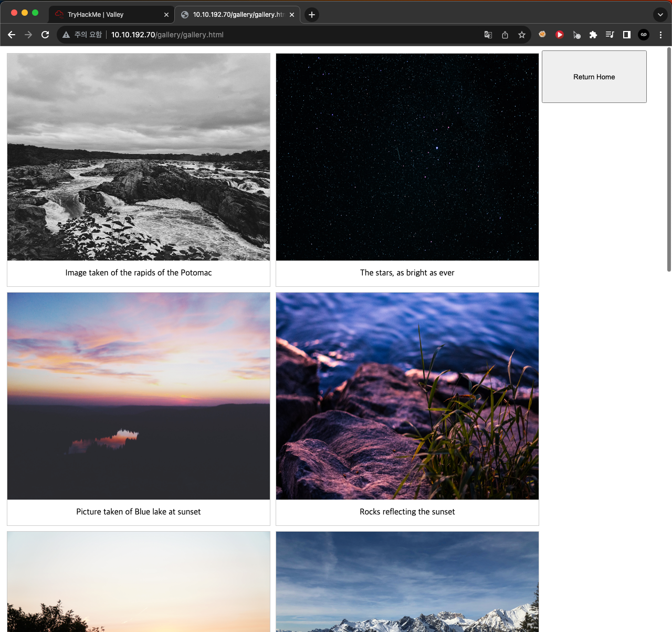
Task: Click the Blue lake sunset photo
Action: (x=139, y=396)
